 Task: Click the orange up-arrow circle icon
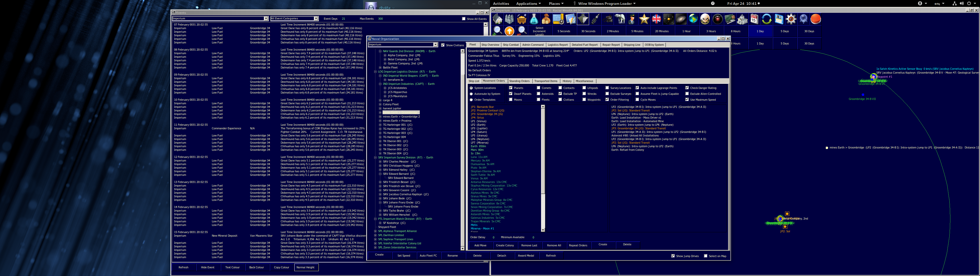509,31
